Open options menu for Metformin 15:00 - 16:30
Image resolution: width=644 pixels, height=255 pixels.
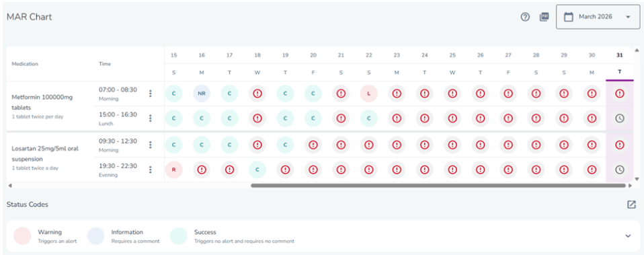[151, 118]
